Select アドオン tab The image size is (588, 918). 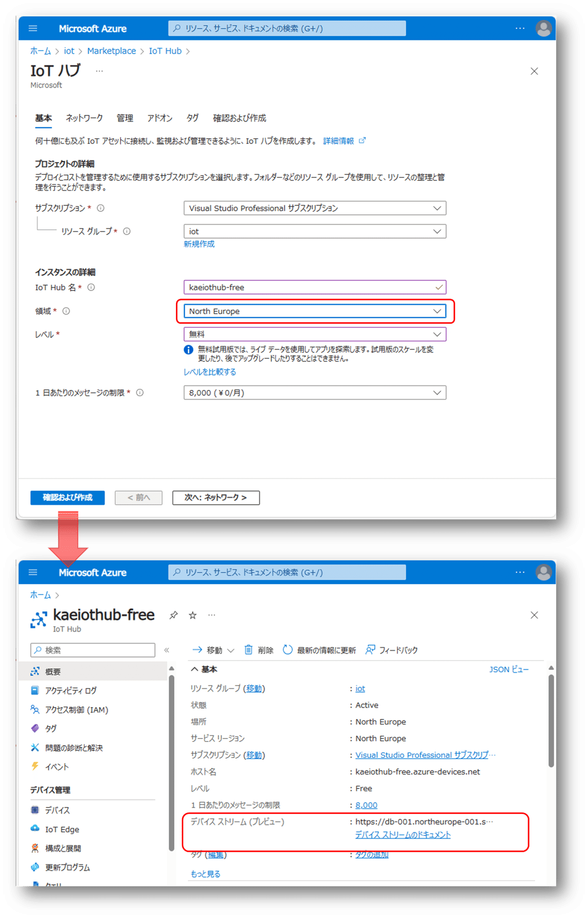point(160,118)
